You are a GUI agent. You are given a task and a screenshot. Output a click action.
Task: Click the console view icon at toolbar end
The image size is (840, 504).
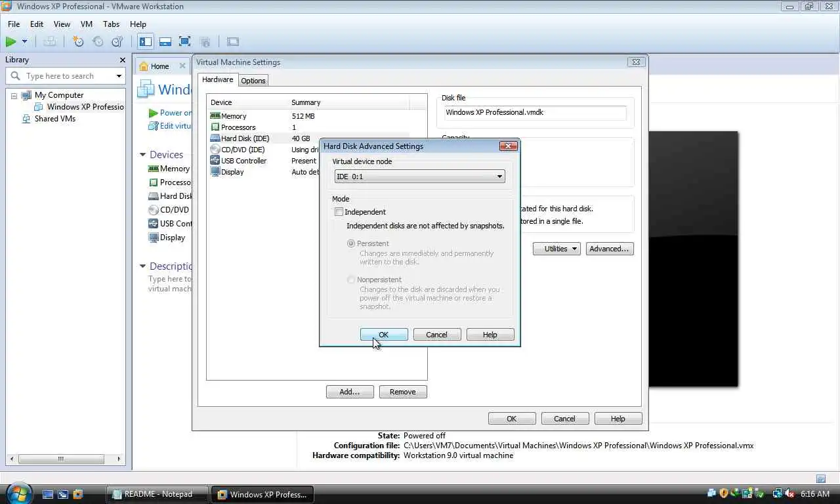pyautogui.click(x=233, y=41)
